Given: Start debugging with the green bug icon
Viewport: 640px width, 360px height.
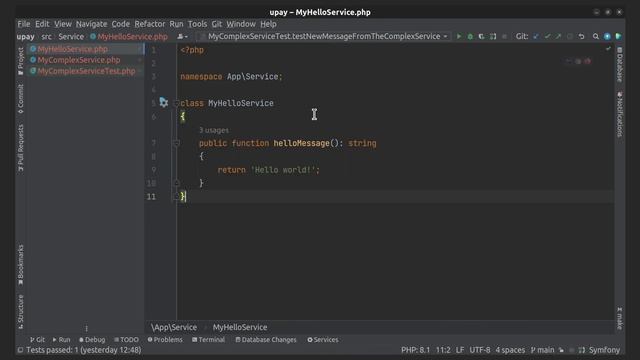Looking at the screenshot, I should (470, 36).
